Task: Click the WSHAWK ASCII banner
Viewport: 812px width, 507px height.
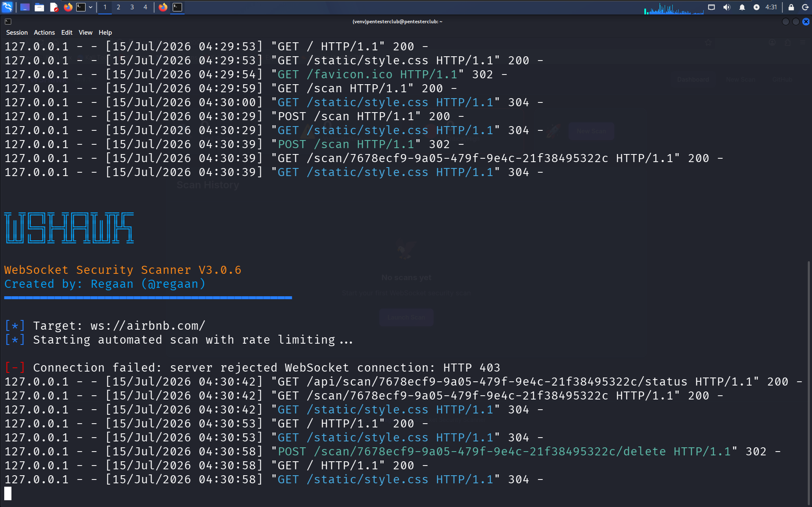Action: coord(69,228)
